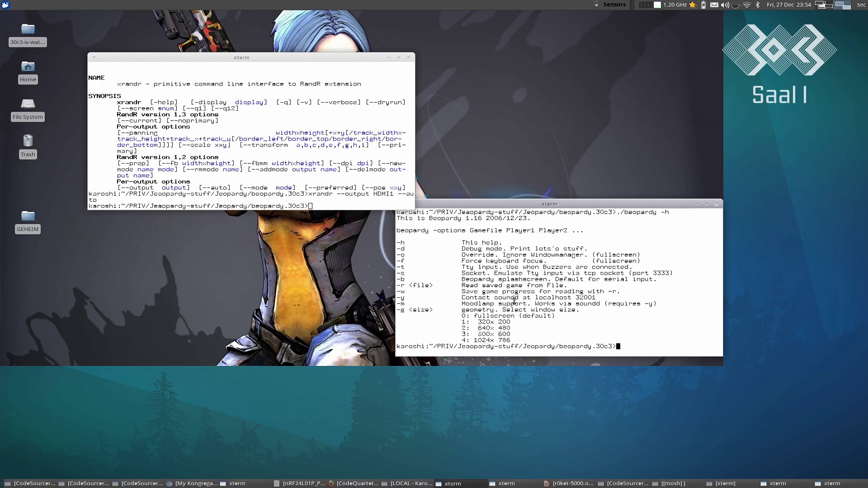Switch to r0ket-5000.o... taskbar item

coord(569,483)
